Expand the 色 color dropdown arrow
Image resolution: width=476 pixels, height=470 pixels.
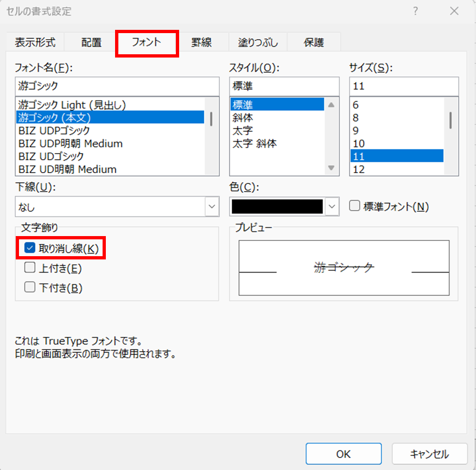click(332, 207)
